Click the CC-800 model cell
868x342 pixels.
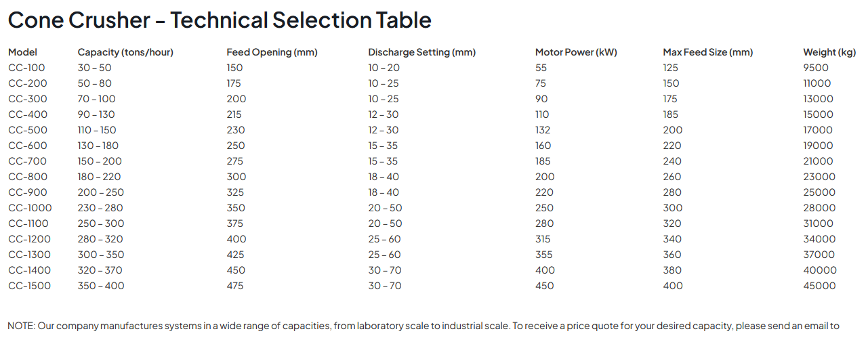[x=28, y=177]
